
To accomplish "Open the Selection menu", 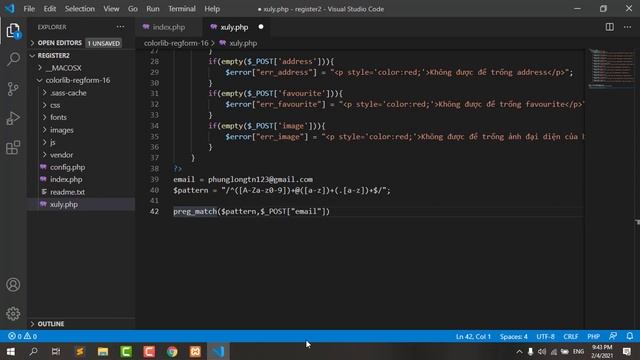I will 80,9.
